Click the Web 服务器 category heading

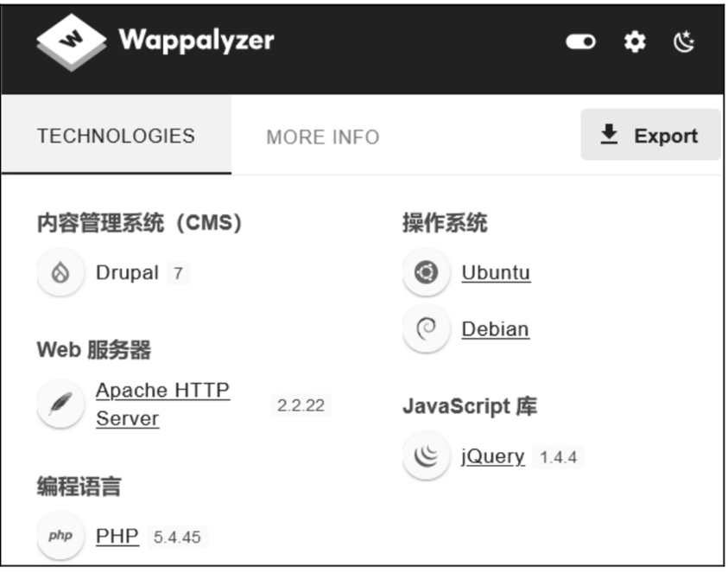coord(94,349)
